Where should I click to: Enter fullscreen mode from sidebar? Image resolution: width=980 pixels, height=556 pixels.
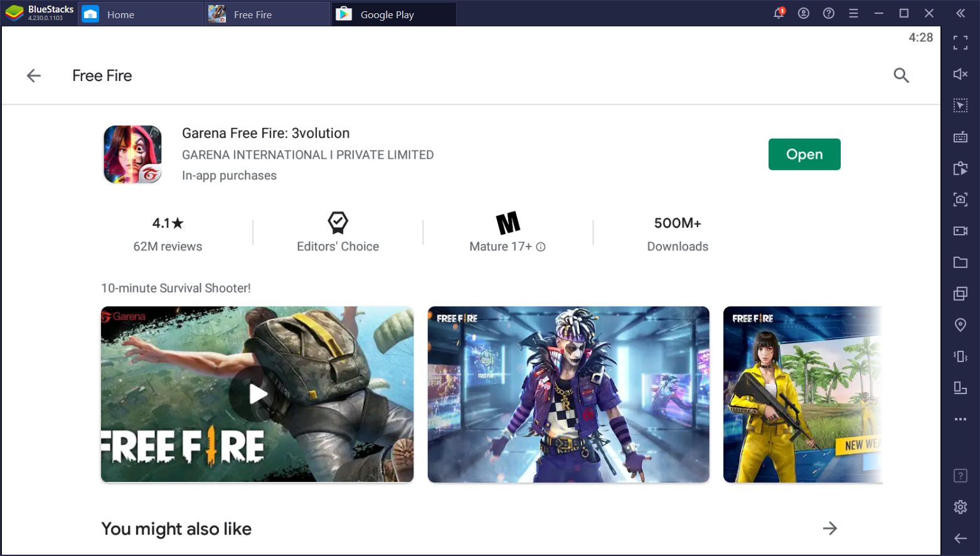[x=961, y=43]
